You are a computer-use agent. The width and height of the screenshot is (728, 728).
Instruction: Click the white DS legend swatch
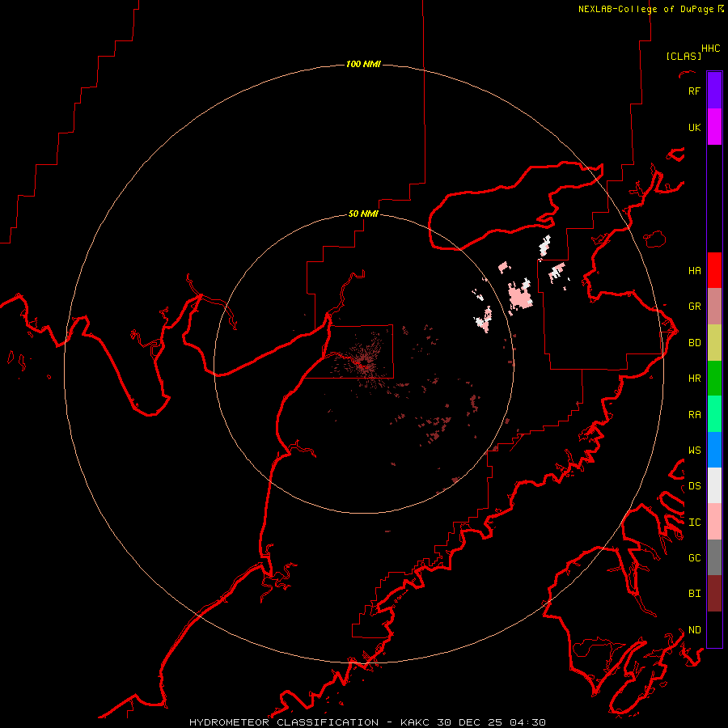[714, 485]
